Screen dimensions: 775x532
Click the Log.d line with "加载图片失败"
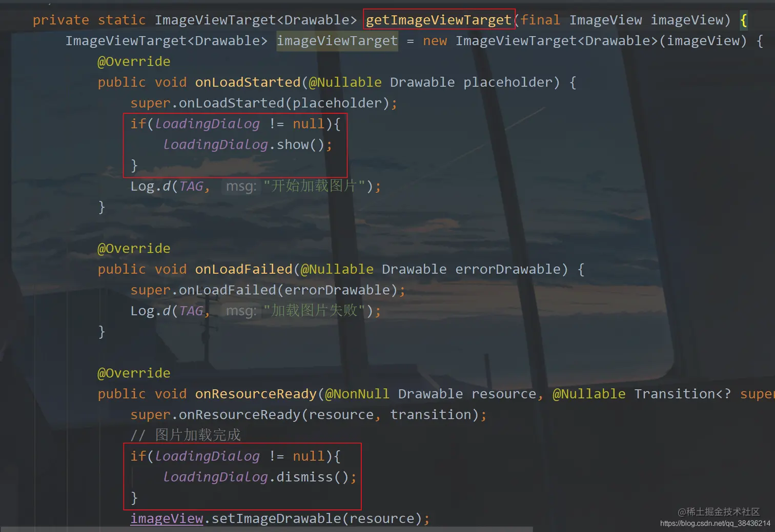point(256,311)
